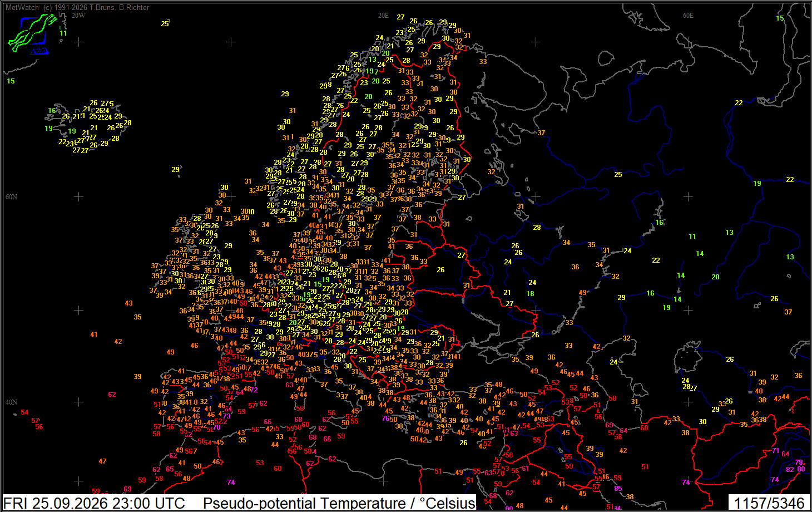Select green 11 beside the MetWatch logo
Viewport: 812px width, 512px height.
click(x=63, y=33)
